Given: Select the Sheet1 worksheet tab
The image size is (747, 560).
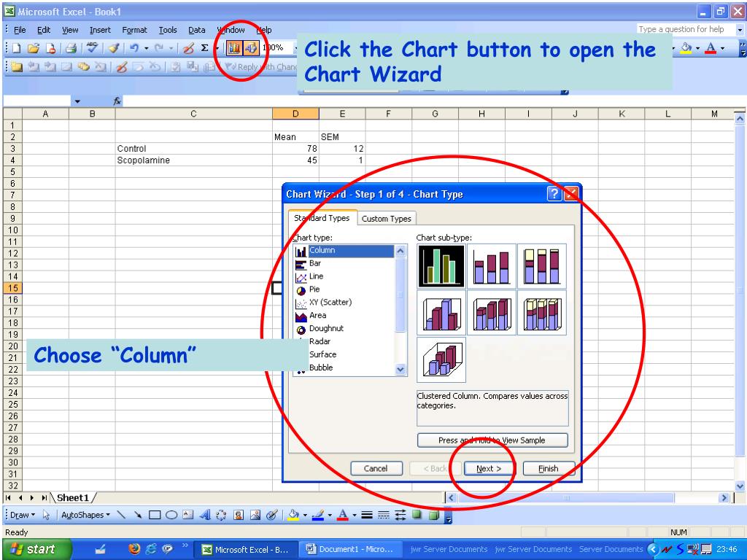Looking at the screenshot, I should 73,497.
